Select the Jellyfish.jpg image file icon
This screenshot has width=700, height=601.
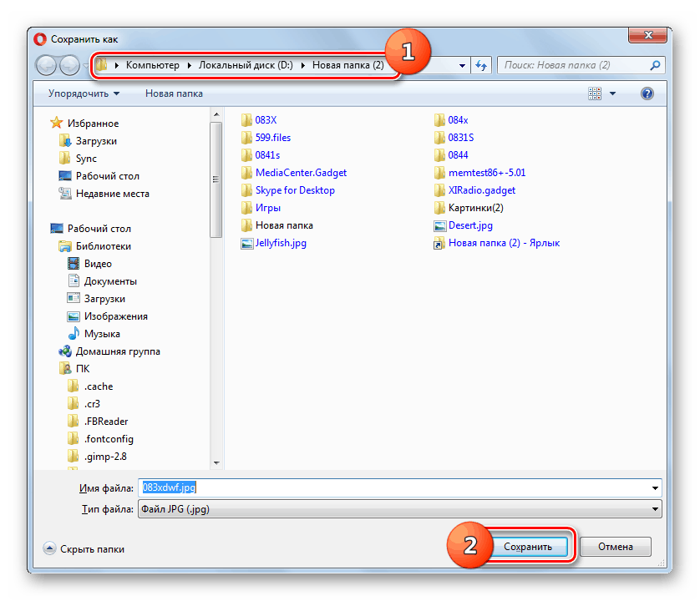(247, 243)
